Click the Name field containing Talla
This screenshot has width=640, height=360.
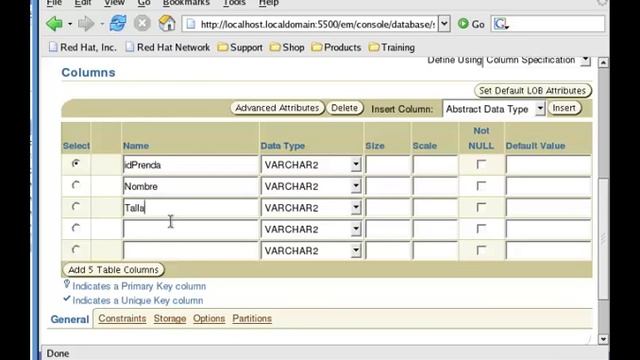click(191, 208)
